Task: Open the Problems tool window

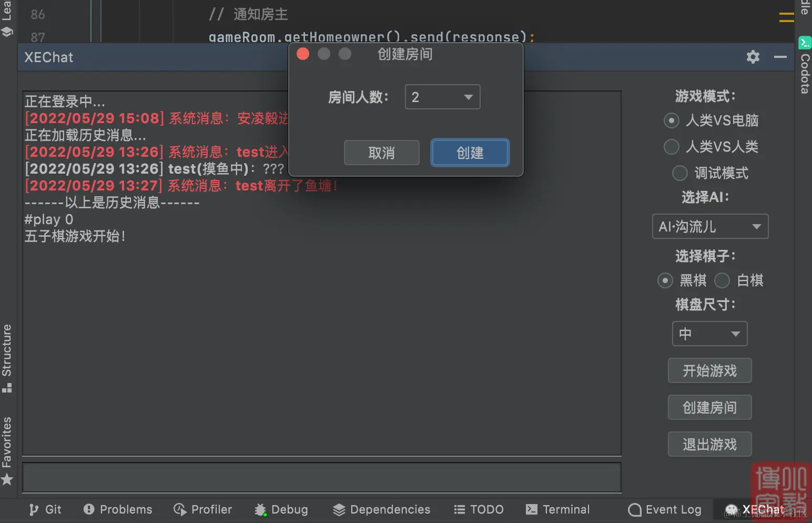Action: coord(118,509)
